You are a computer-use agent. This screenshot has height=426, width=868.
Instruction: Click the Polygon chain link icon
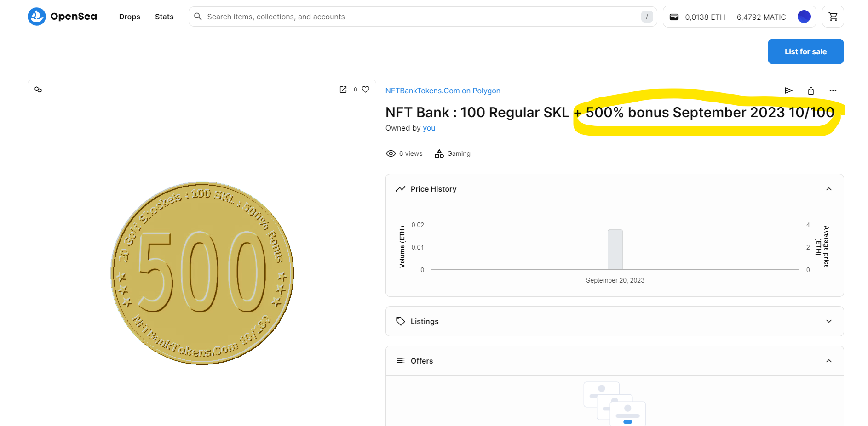coord(38,90)
